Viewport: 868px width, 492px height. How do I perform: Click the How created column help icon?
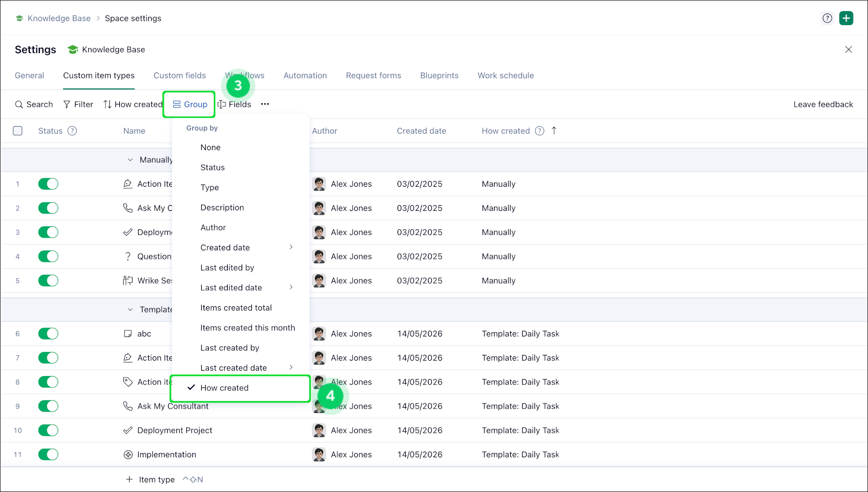539,131
